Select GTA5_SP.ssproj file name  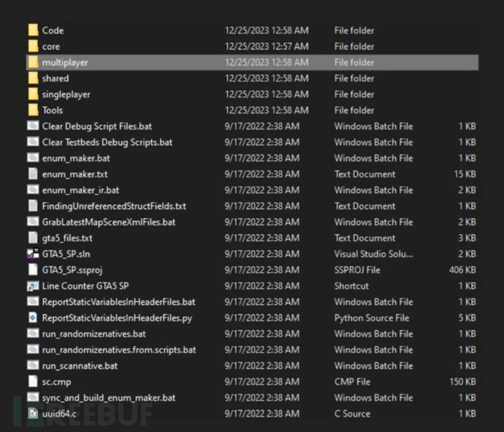75,270
